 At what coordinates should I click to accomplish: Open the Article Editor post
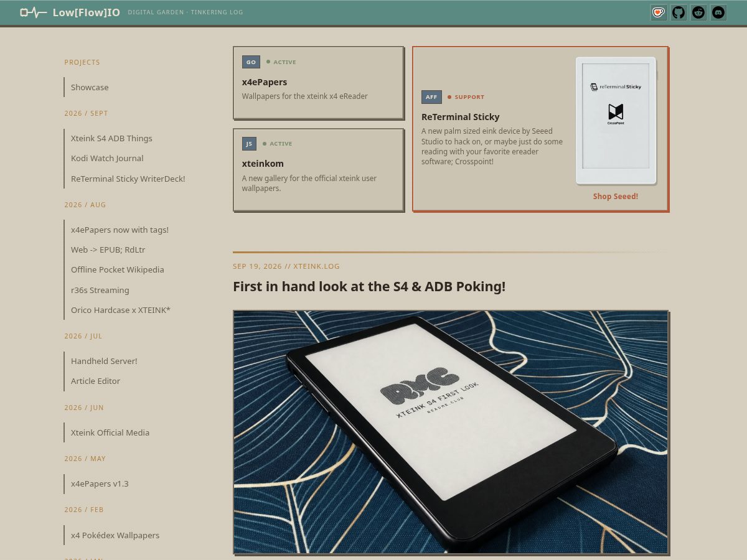(95, 381)
